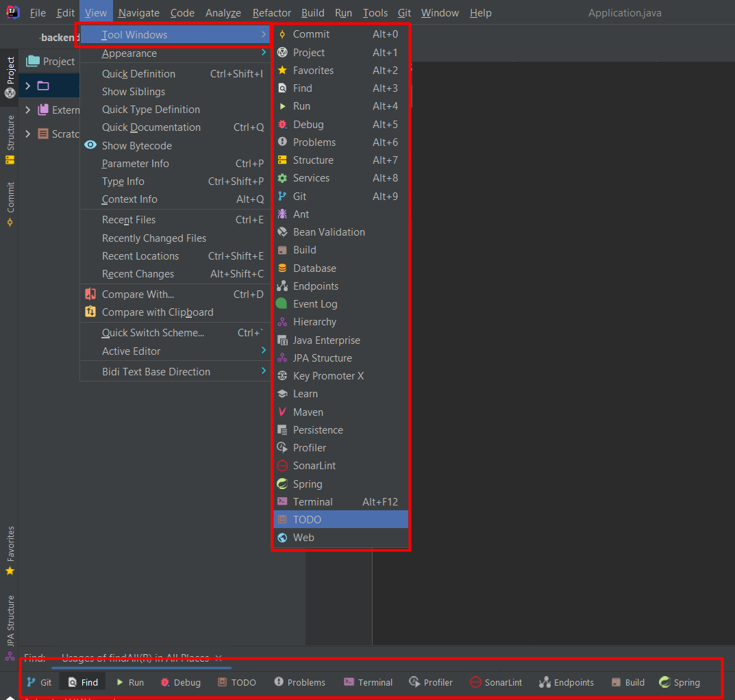
Task: Click the Event Log green icon
Action: [x=282, y=304]
